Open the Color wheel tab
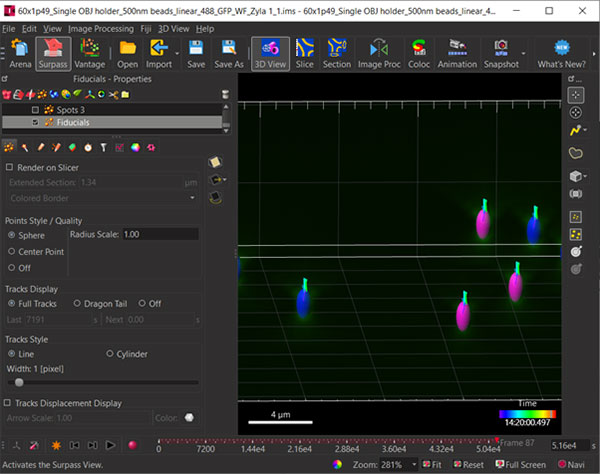The image size is (600, 474). 135,147
